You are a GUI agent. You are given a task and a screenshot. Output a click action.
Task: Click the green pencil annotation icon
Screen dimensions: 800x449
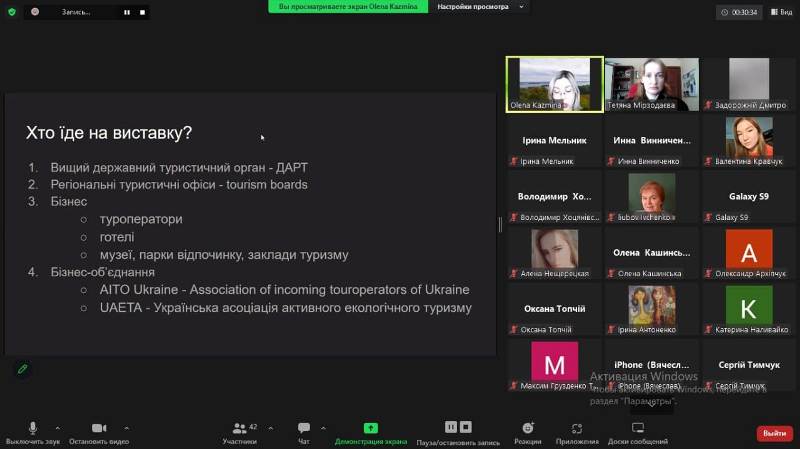[x=22, y=368]
